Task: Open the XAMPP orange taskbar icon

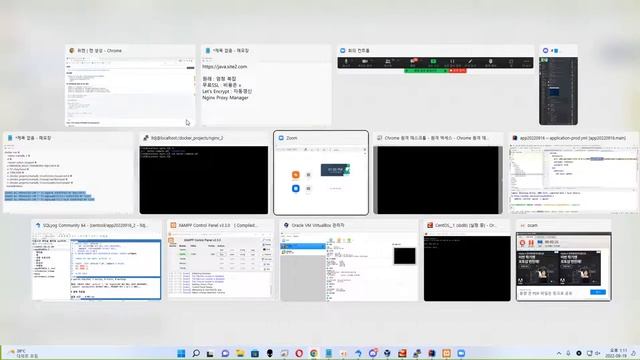Action: [x=447, y=353]
